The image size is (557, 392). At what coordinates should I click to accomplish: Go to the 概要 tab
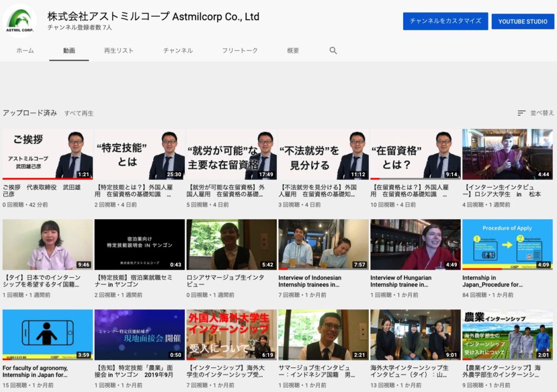click(293, 51)
